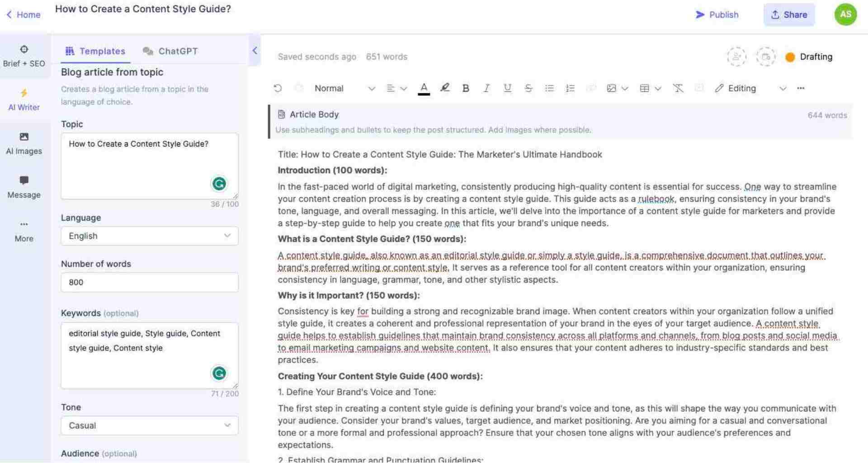868x463 pixels.
Task: Select the text highlighter tool
Action: tap(445, 88)
